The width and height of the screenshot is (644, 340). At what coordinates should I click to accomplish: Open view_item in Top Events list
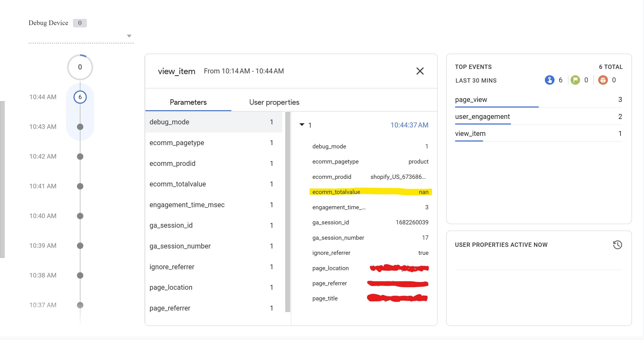(470, 134)
